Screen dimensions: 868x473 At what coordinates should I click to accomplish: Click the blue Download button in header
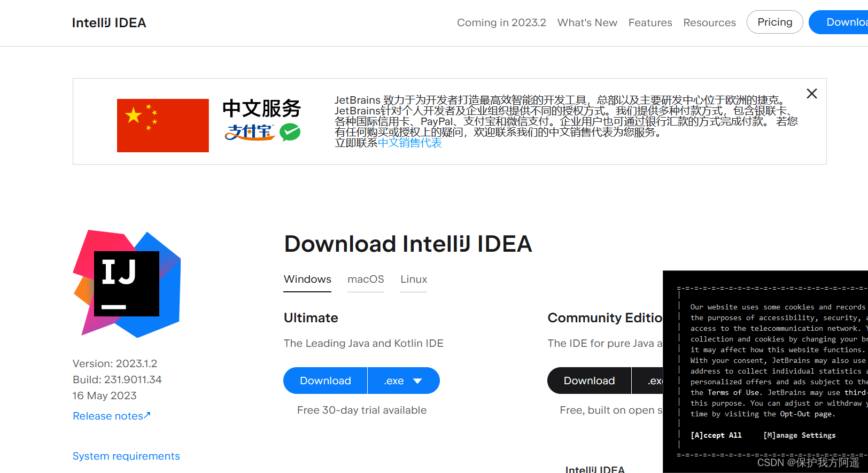(839, 22)
